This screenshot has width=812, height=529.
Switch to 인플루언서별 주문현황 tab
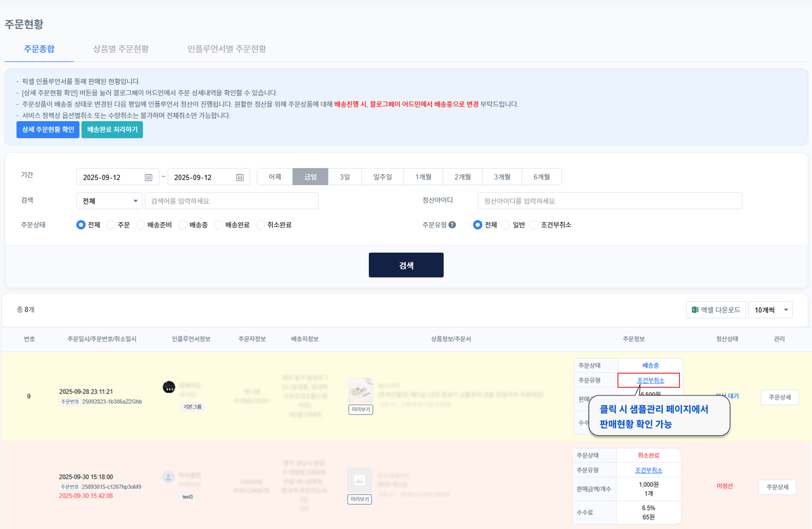[x=226, y=49]
